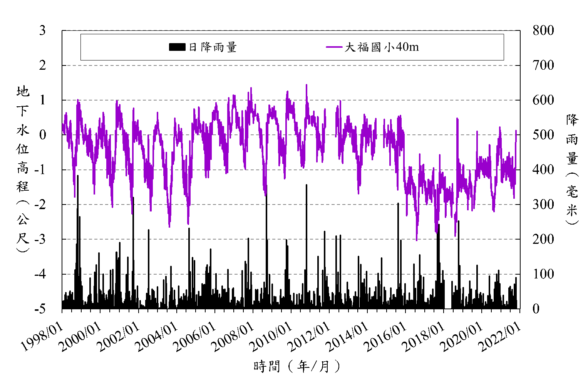
Task: Select the tall isolated spike right of lowest trough
Action: click(x=457, y=119)
